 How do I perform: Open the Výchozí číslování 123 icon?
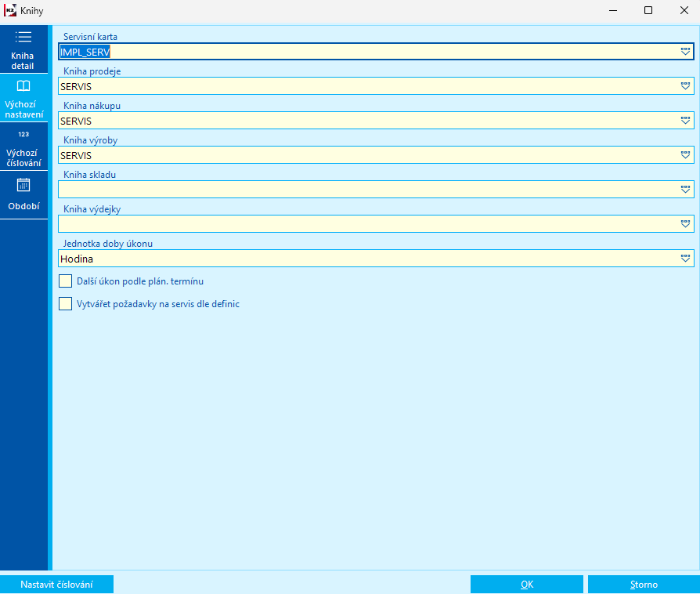tap(23, 134)
